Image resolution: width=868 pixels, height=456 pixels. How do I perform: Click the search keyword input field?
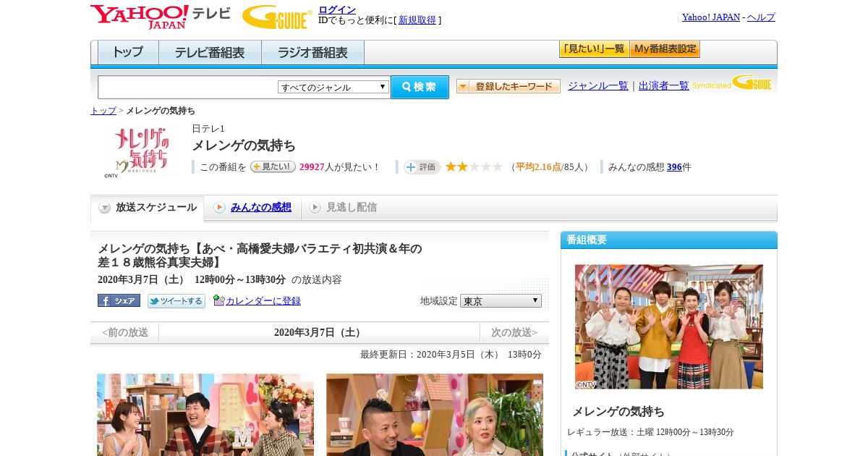[187, 88]
